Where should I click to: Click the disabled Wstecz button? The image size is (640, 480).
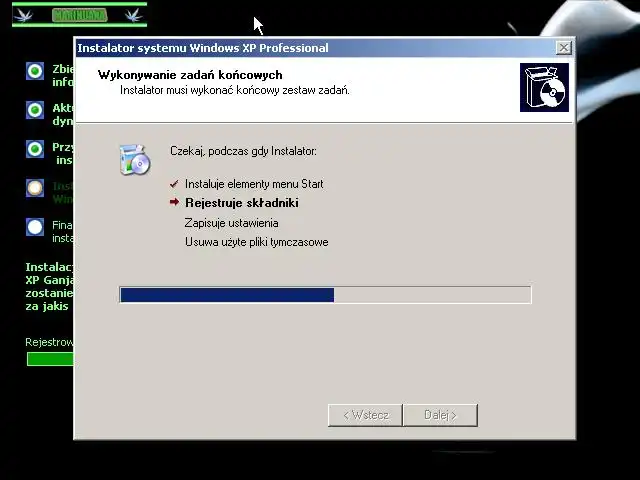point(365,415)
